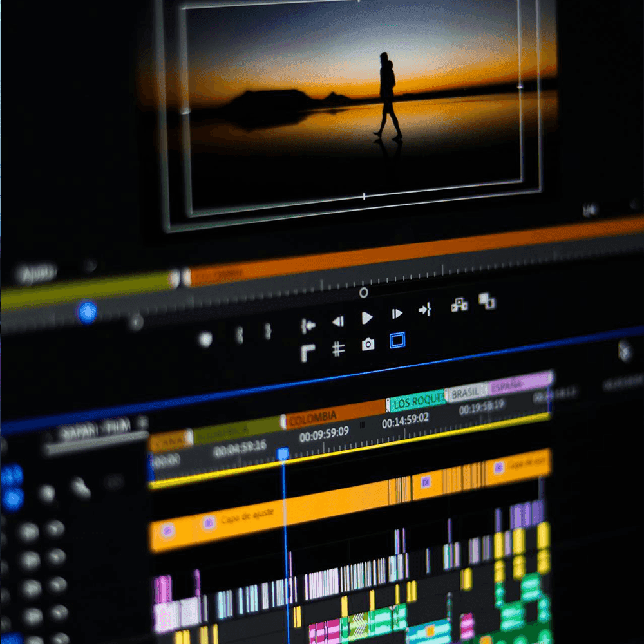This screenshot has width=644, height=644.
Task: Click the overlapping-squares Comparison View icon
Action: [487, 301]
